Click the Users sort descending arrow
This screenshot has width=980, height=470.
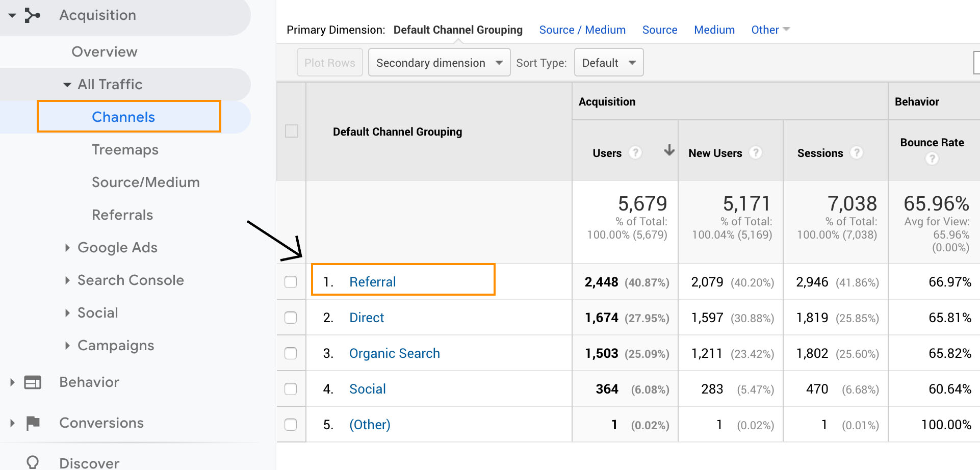(x=669, y=150)
